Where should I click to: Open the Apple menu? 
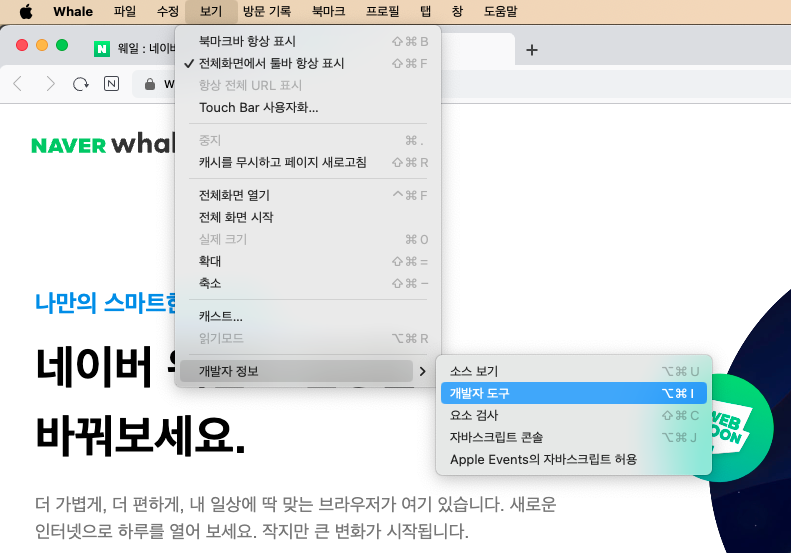26,11
